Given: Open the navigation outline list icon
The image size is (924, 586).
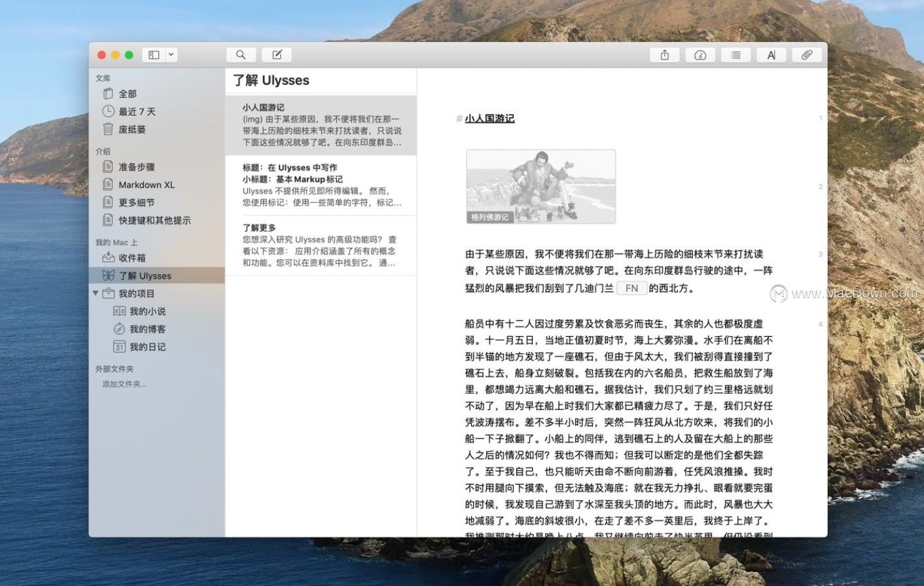Looking at the screenshot, I should (x=736, y=55).
